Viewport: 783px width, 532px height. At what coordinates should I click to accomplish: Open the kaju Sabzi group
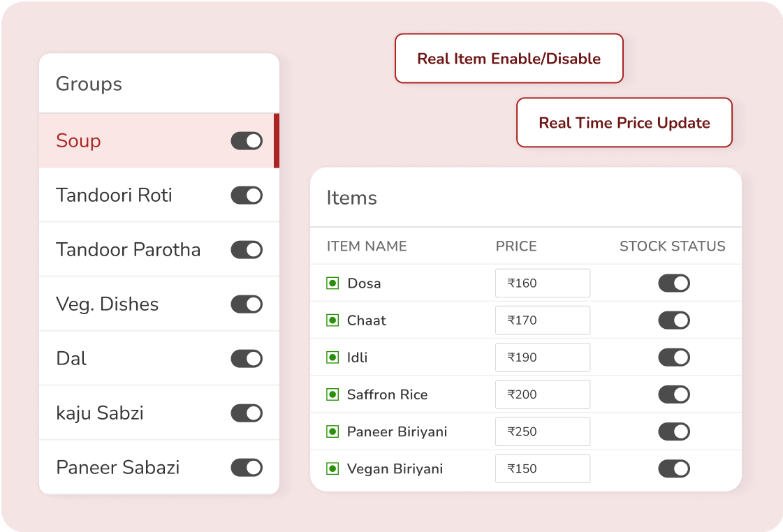click(100, 413)
